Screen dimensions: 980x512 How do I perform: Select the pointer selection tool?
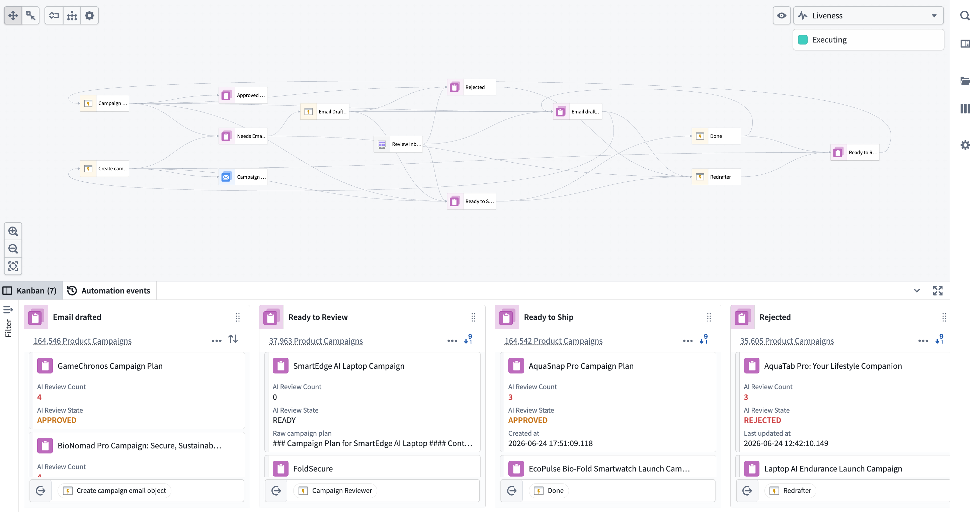31,16
